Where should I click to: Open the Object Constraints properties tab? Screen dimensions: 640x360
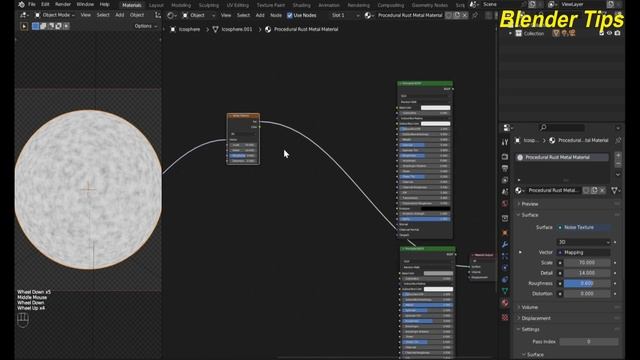505,280
